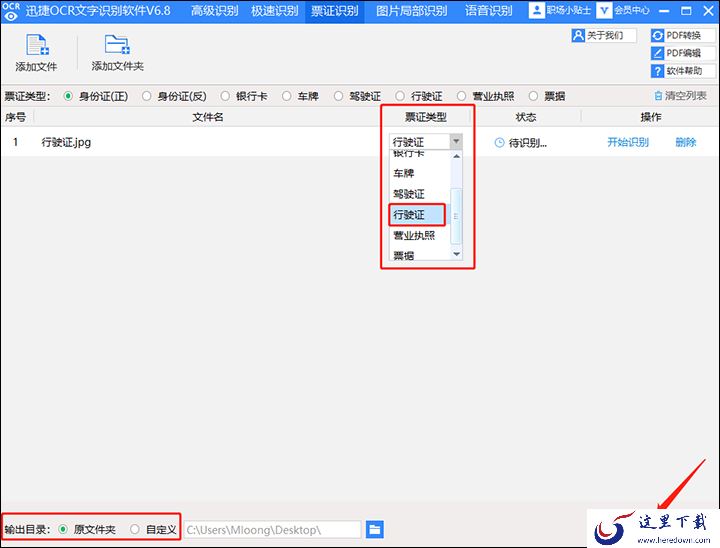Click the 职场小贴士 user icon
The width and height of the screenshot is (720, 548).
pos(536,11)
